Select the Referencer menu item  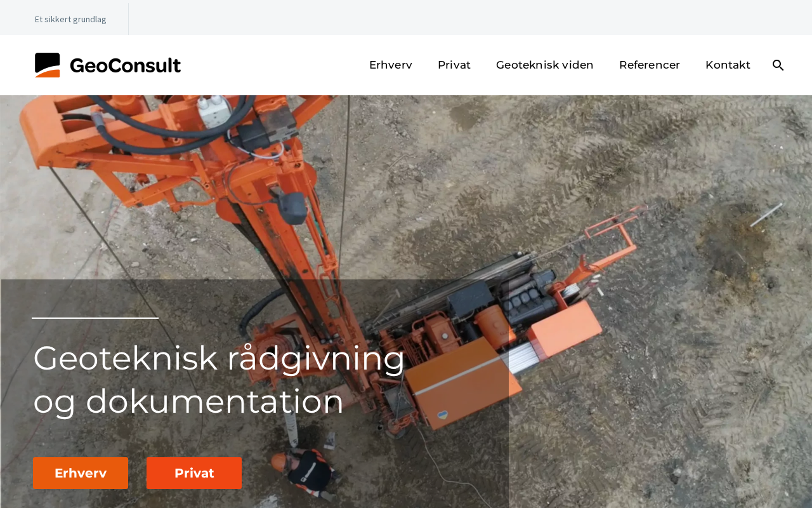[650, 65]
